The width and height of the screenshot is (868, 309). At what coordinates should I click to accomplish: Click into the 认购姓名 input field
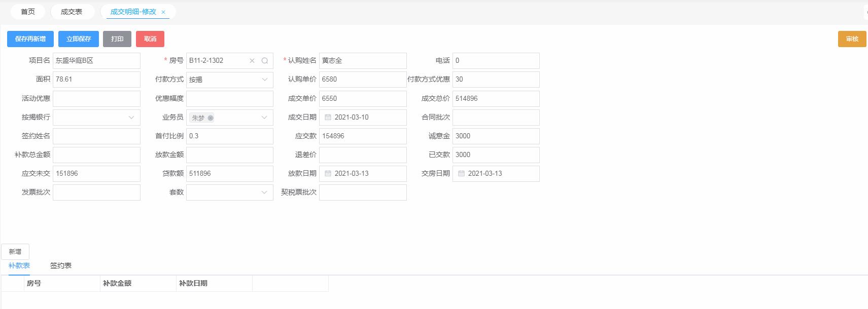click(363, 61)
